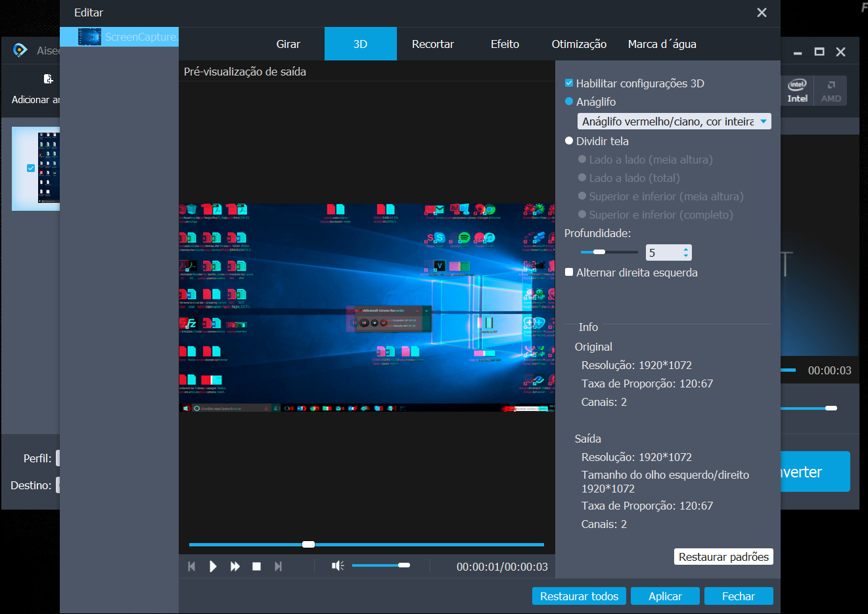Enable Alternar direita esquerda checkbox
This screenshot has height=614, width=868.
click(x=569, y=273)
